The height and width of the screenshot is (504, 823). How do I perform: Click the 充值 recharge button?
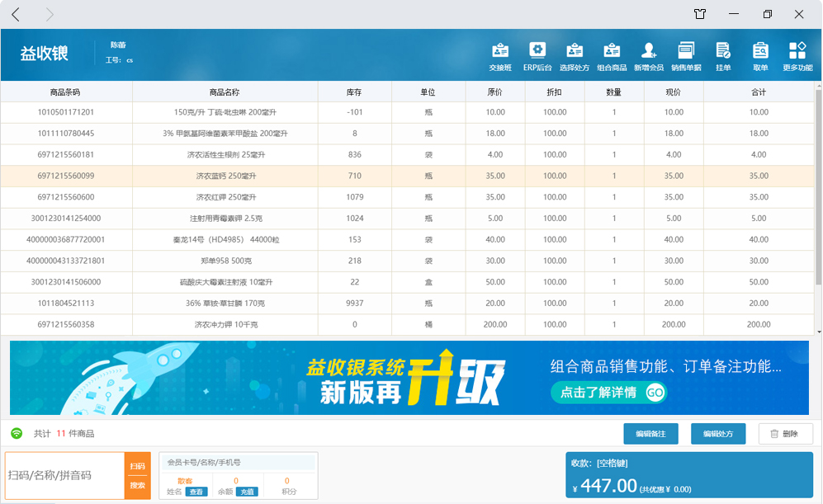tap(246, 492)
